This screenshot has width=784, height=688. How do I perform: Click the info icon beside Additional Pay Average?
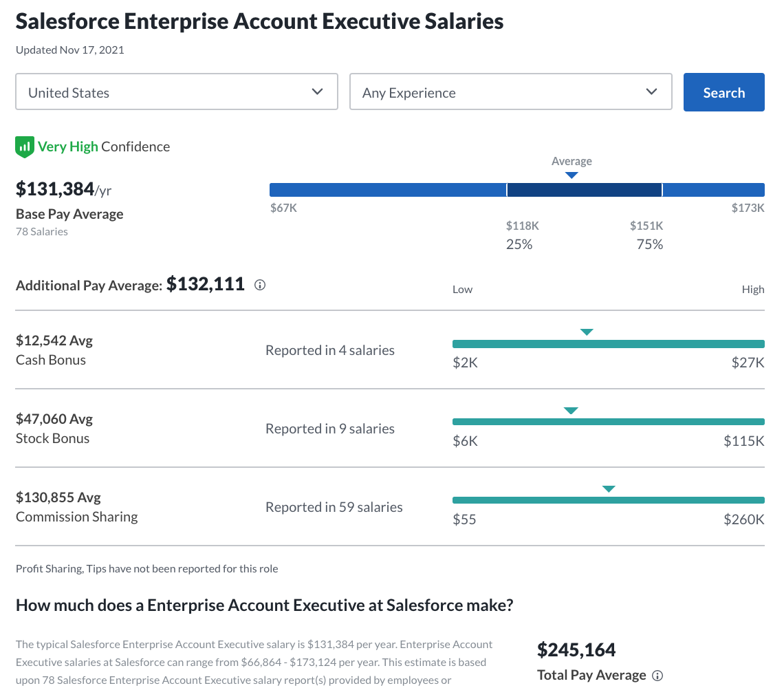(260, 286)
